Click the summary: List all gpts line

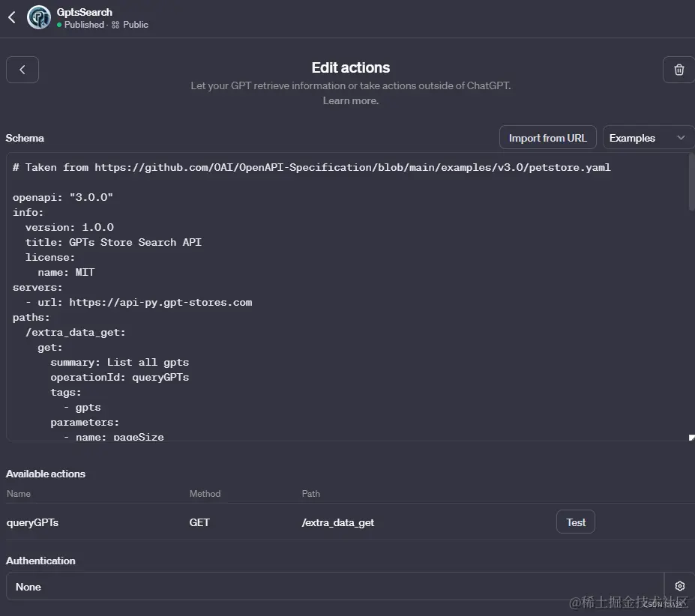(120, 362)
